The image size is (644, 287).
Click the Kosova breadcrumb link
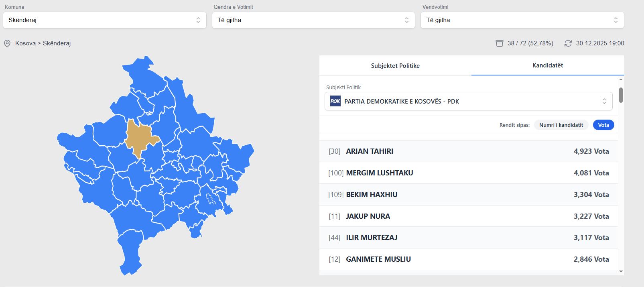25,43
